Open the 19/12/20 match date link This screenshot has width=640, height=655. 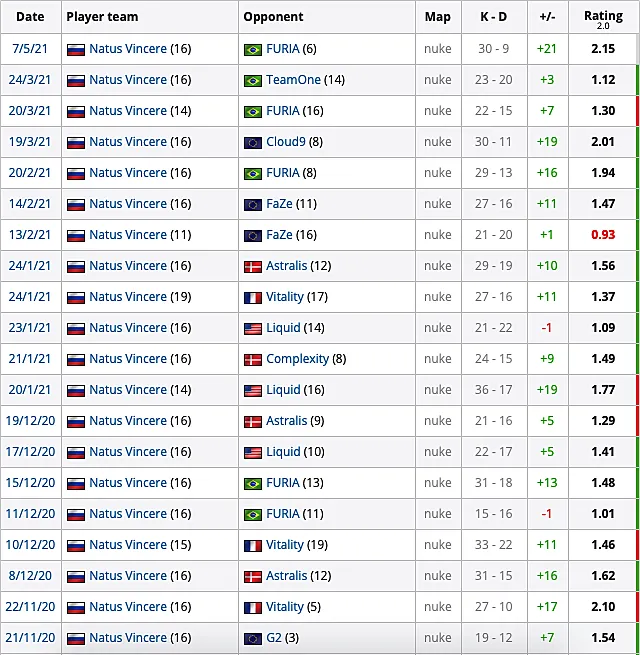pos(30,420)
